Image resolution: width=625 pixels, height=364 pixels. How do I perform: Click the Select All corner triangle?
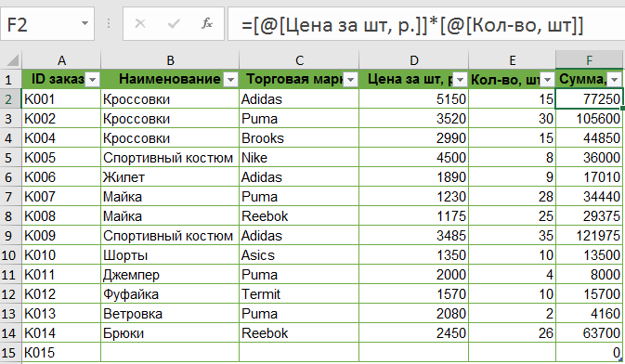(x=12, y=60)
